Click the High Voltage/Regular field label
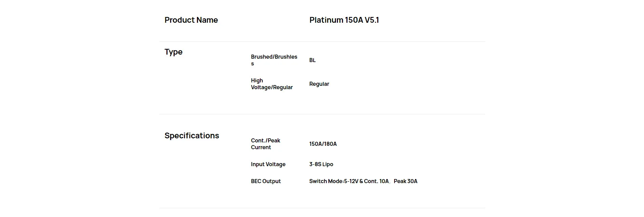 coord(271,84)
